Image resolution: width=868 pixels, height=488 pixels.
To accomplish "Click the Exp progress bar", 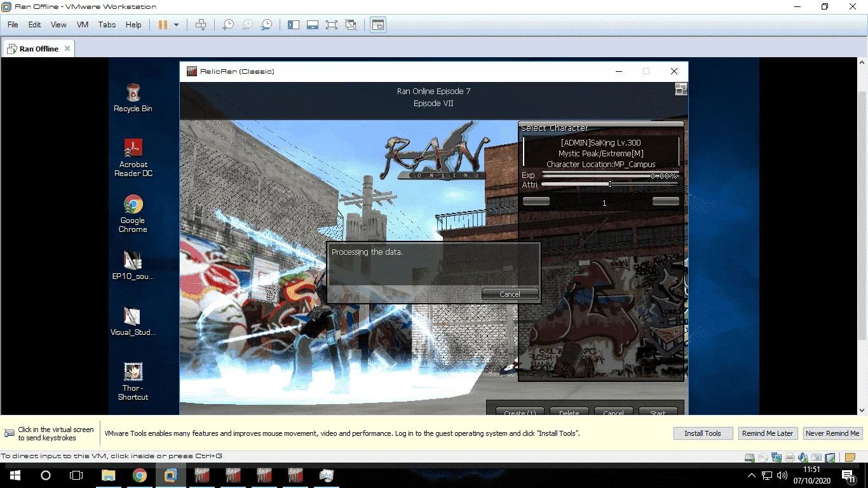I will [x=609, y=175].
